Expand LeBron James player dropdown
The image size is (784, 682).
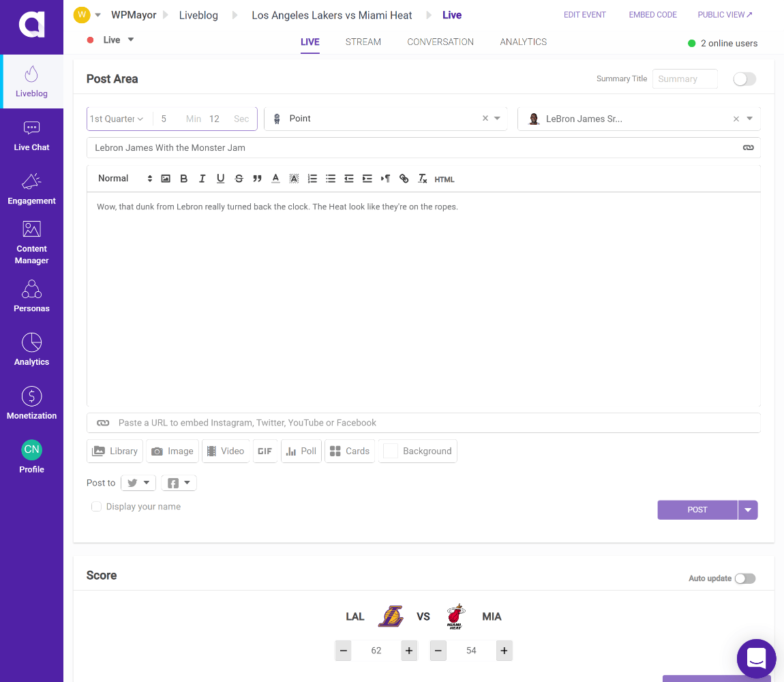coord(749,119)
